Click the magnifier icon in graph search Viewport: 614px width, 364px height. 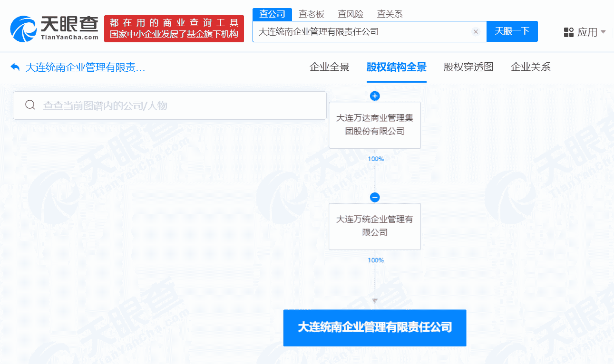coord(30,105)
